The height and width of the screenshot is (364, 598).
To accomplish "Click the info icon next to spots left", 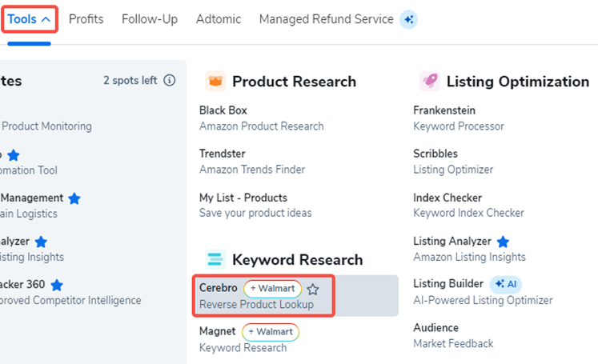I will 170,81.
